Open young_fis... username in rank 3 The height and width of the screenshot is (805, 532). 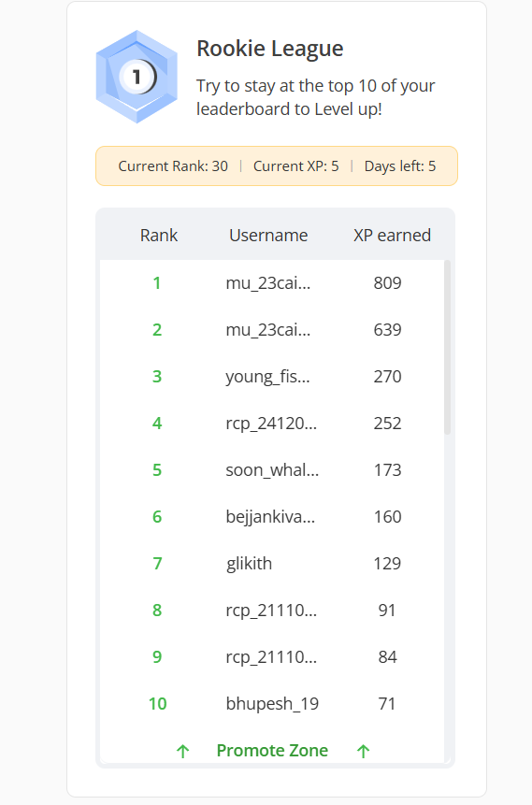click(x=267, y=377)
